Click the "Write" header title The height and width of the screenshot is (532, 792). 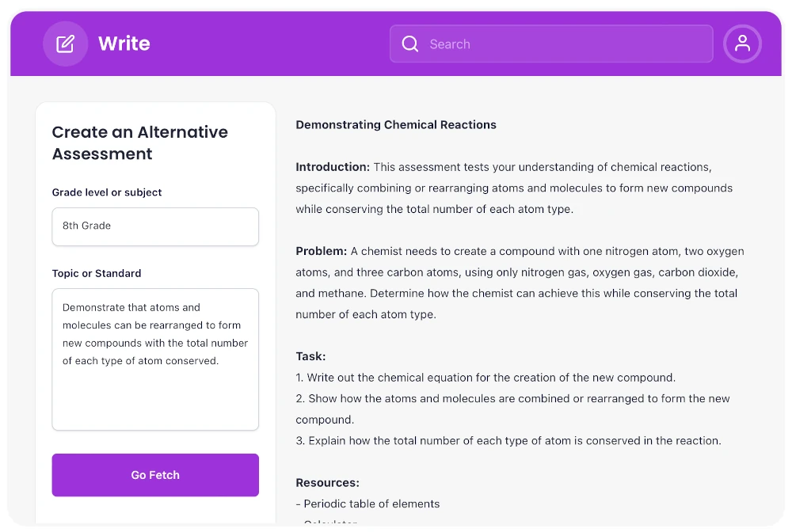(124, 44)
